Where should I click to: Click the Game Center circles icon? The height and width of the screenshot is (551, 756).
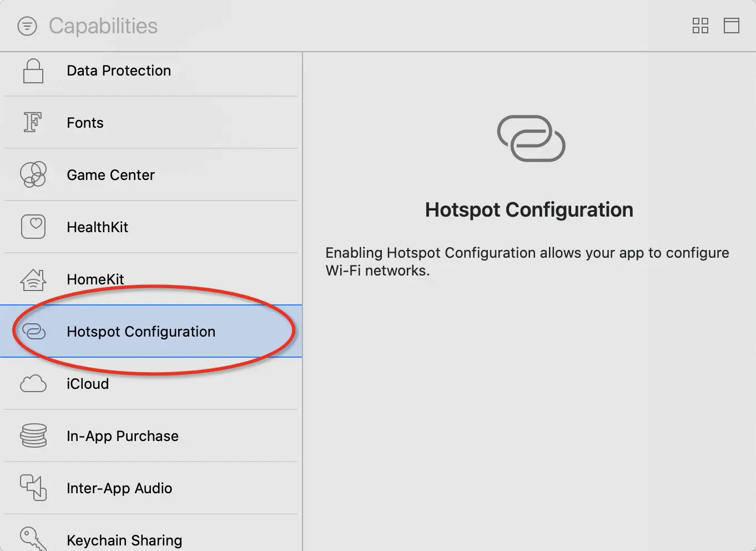click(x=33, y=174)
